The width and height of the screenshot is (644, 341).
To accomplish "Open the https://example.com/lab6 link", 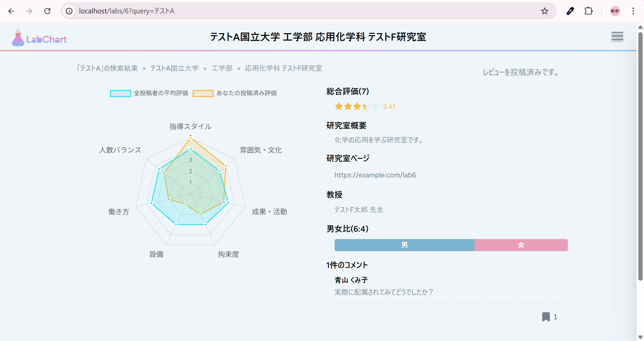I will pyautogui.click(x=375, y=175).
